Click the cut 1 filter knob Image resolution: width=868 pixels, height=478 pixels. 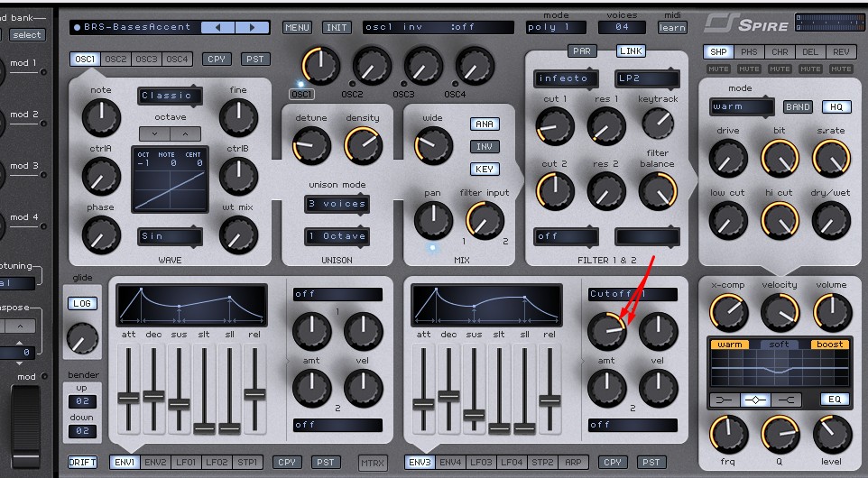point(553,127)
